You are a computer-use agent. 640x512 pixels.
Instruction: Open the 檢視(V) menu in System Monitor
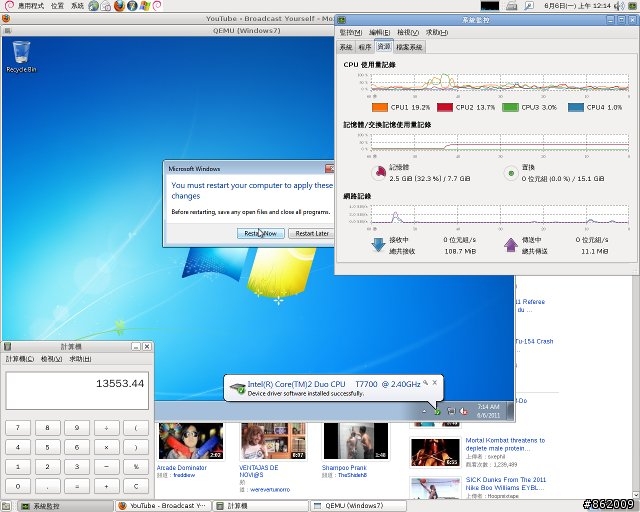pyautogui.click(x=408, y=32)
